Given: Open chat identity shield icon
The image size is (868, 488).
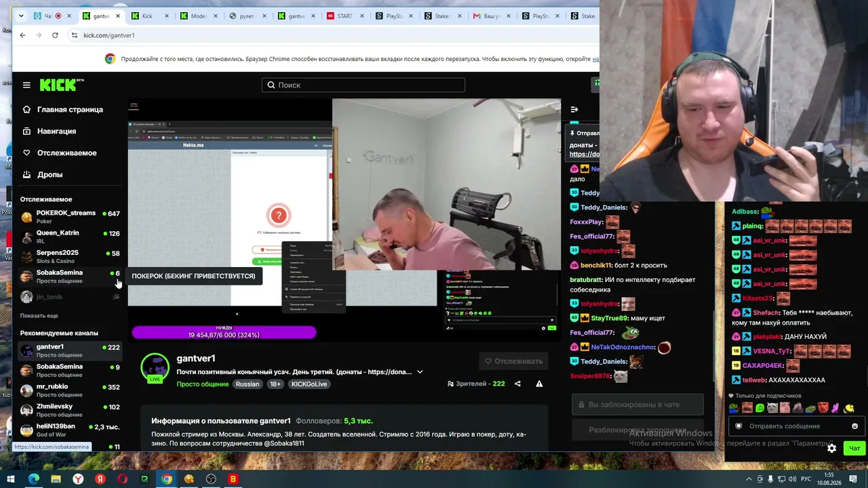Looking at the screenshot, I should pos(738,426).
